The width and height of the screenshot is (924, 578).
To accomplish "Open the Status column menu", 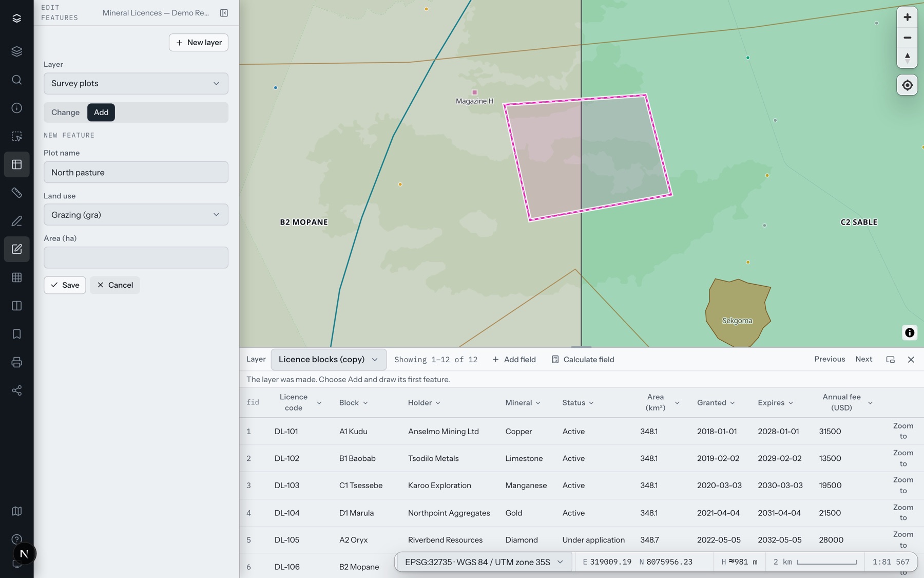I will (x=591, y=403).
